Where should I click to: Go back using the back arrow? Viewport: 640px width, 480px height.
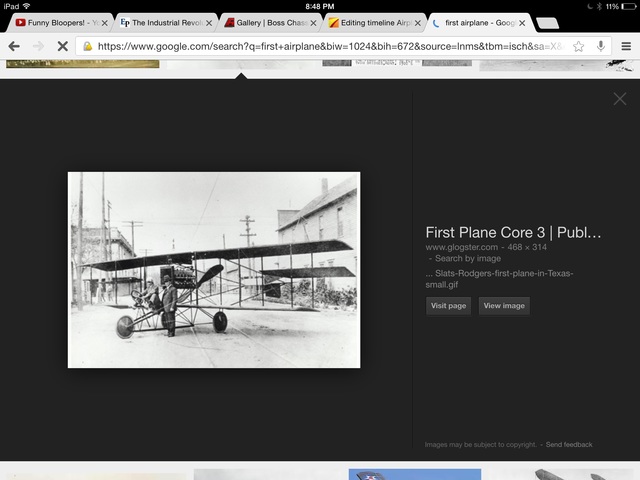(x=14, y=46)
